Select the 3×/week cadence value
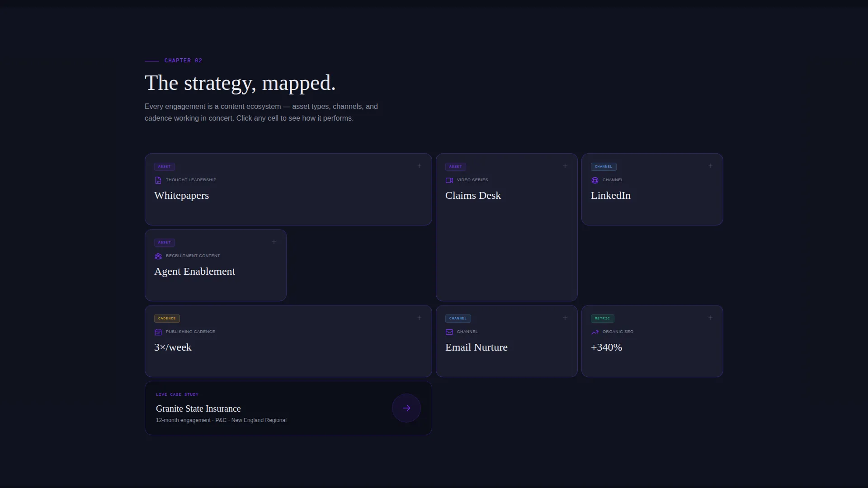Viewport: 868px width, 488px height. coord(173,347)
